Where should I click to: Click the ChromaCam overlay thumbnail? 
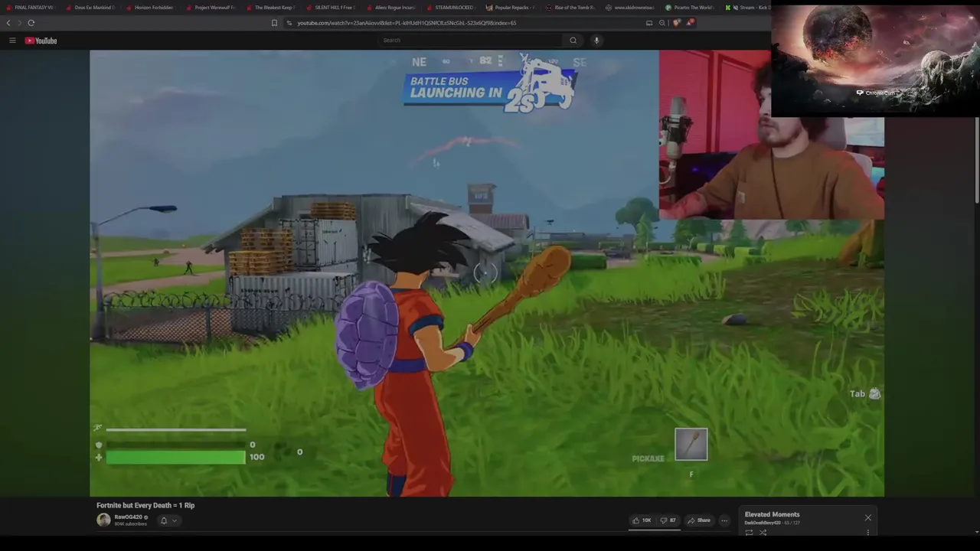pyautogui.click(x=875, y=60)
